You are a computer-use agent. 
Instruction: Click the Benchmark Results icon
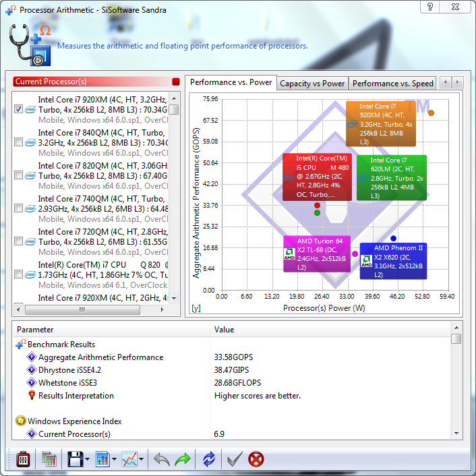tap(20, 345)
